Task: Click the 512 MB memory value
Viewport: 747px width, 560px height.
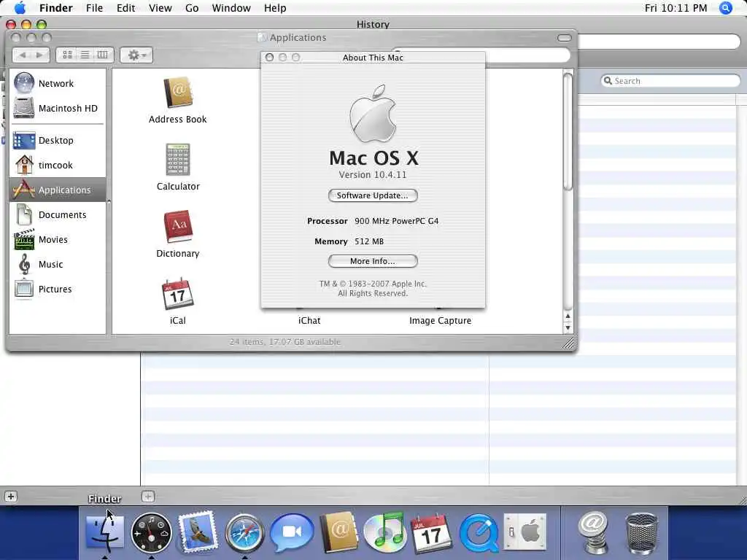Action: point(368,241)
